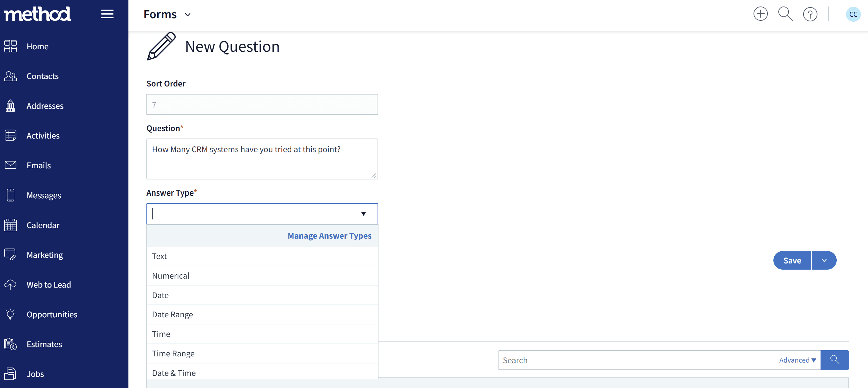The width and height of the screenshot is (868, 388).
Task: Click the Marketing icon
Action: (11, 255)
